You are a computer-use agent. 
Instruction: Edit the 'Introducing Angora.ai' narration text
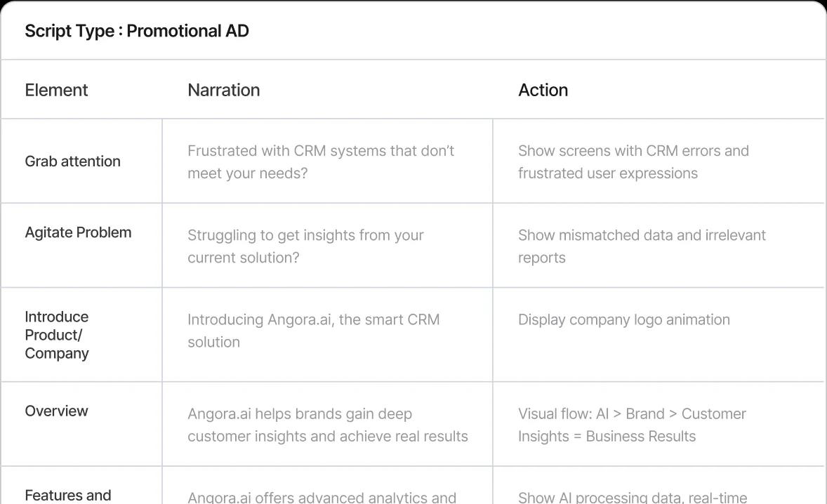(x=313, y=331)
